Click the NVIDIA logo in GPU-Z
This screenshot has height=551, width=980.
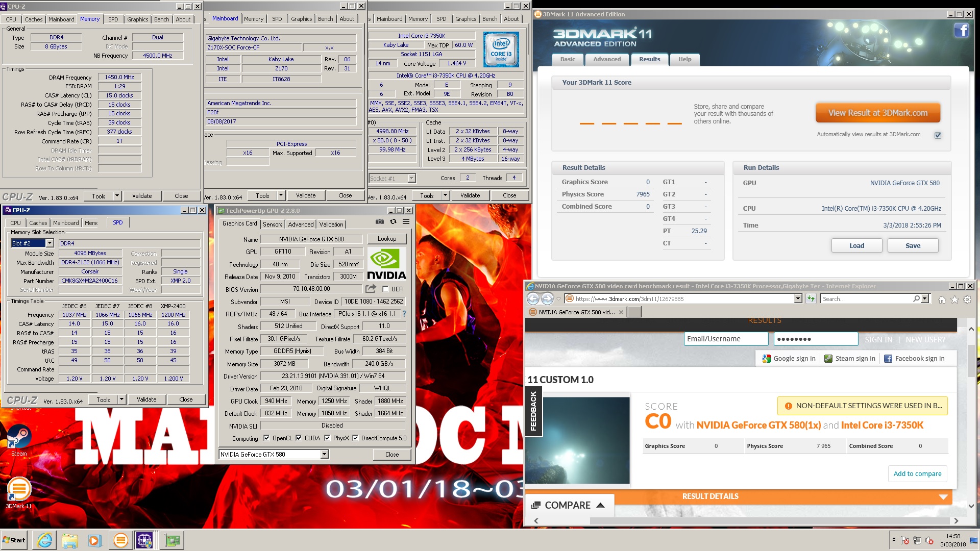[x=386, y=264]
